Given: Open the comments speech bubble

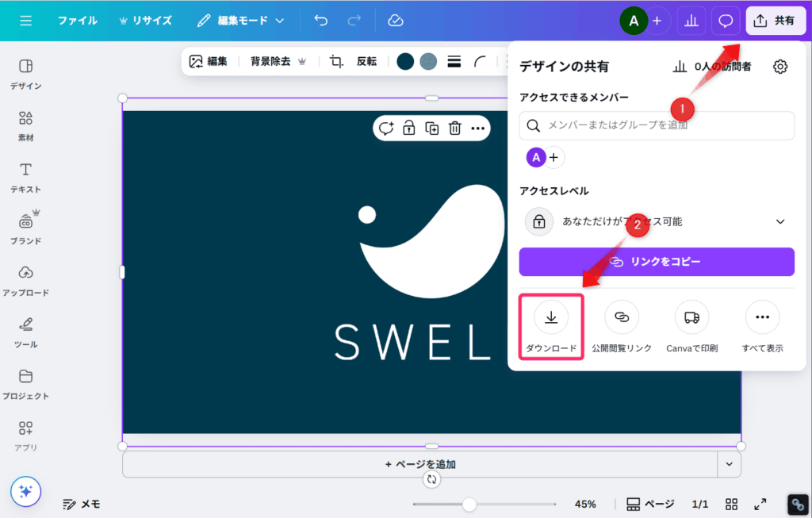Looking at the screenshot, I should [726, 21].
